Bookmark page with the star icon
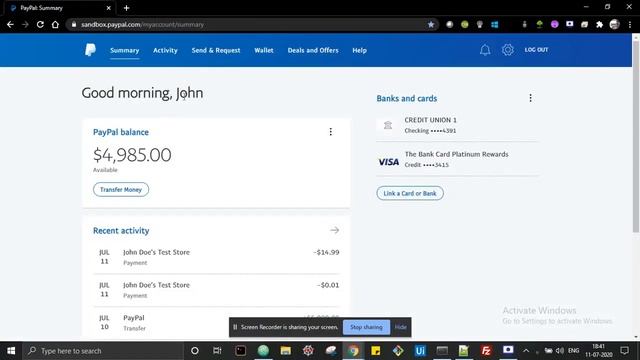The width and height of the screenshot is (640, 360). point(431,24)
